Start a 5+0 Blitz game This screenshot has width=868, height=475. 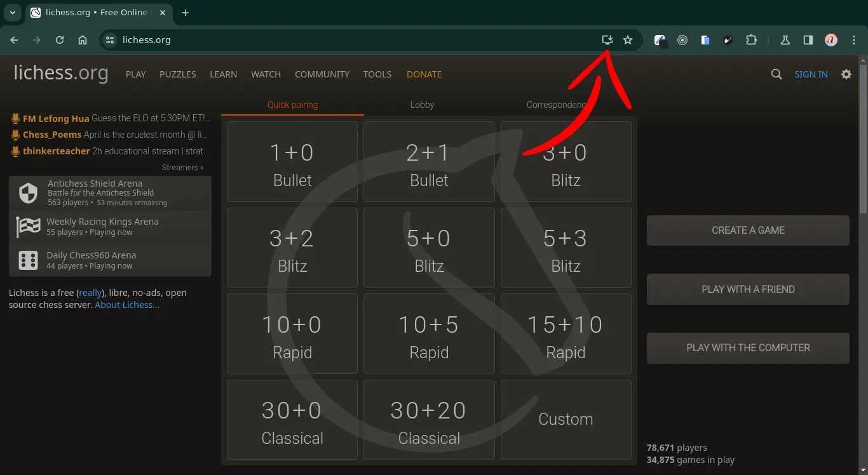click(429, 248)
